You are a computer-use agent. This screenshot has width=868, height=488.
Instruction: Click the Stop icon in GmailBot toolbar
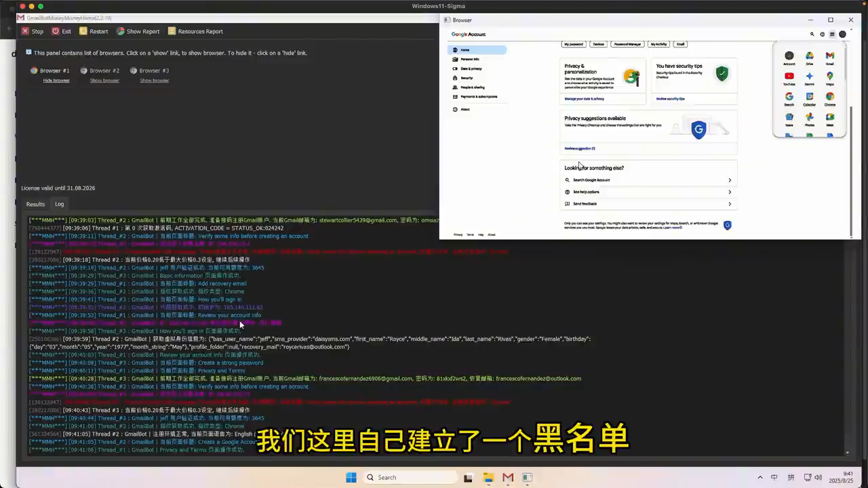pos(25,31)
